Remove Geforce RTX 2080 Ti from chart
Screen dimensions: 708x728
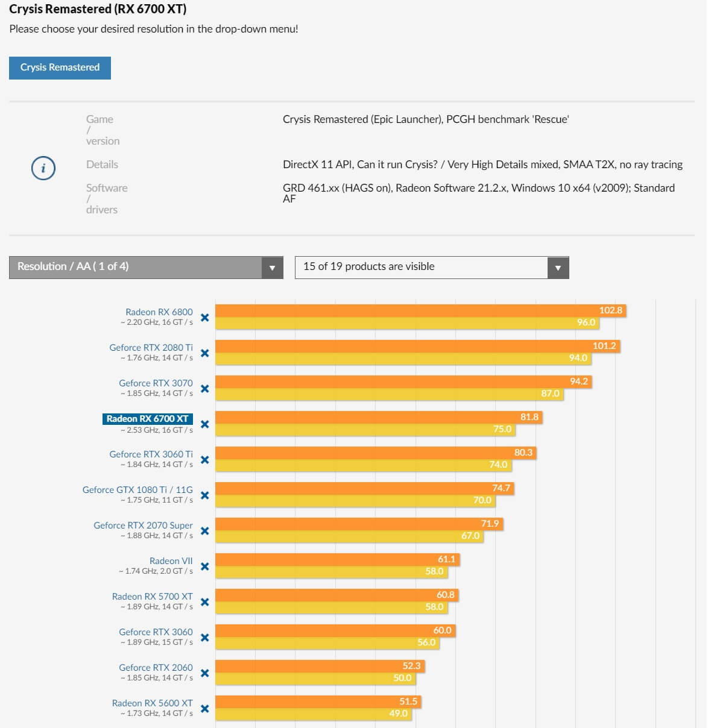[204, 353]
